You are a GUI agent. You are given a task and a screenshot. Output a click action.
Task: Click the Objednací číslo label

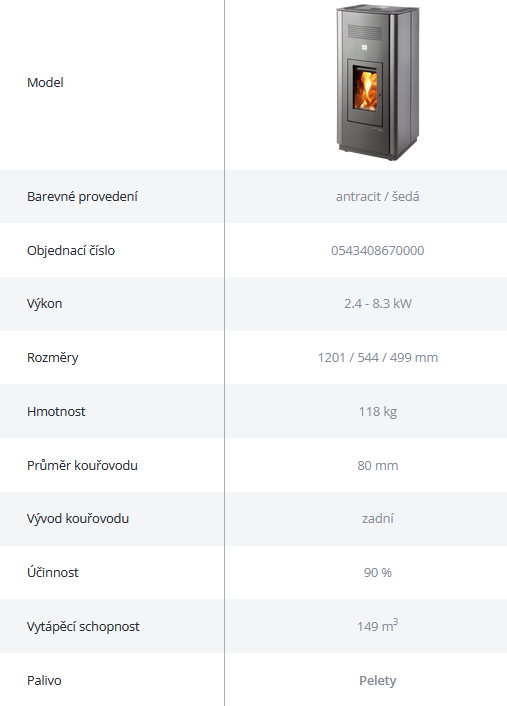[71, 250]
